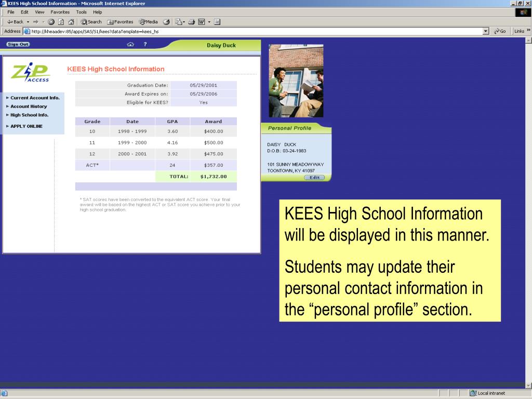
Task: Click the page icon in the address bar
Action: [x=27, y=31]
